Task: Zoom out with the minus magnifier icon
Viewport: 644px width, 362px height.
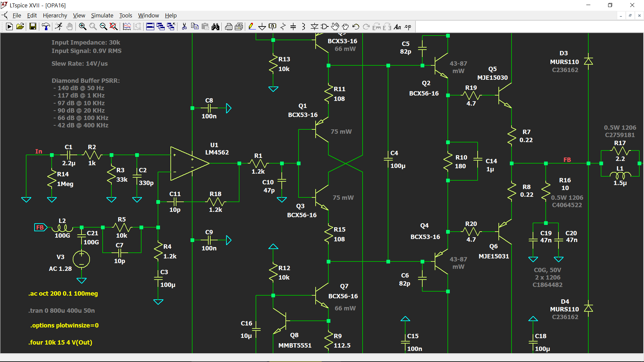Action: [x=103, y=26]
